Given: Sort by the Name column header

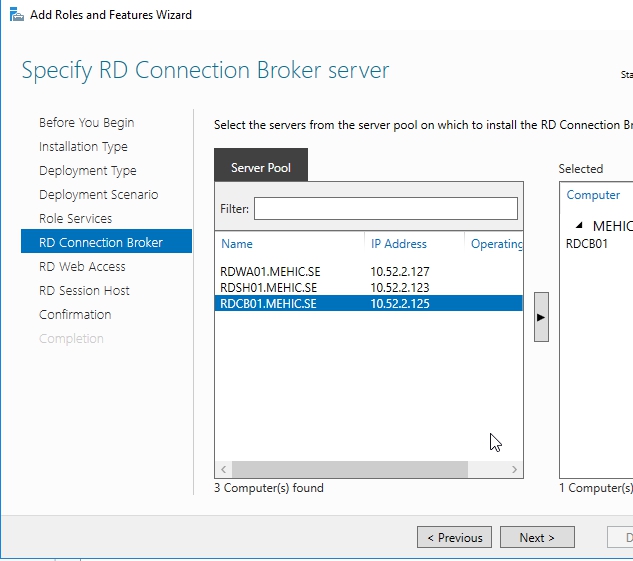Looking at the screenshot, I should tap(238, 244).
